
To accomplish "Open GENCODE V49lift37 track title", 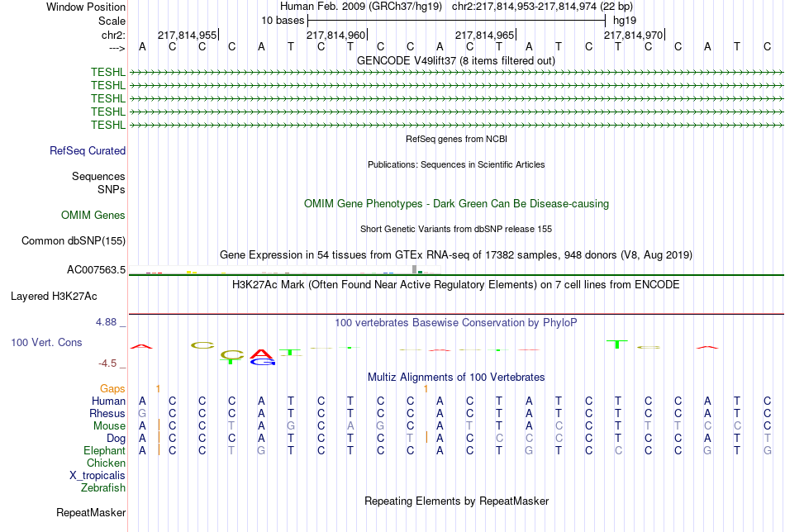I will coord(456,60).
